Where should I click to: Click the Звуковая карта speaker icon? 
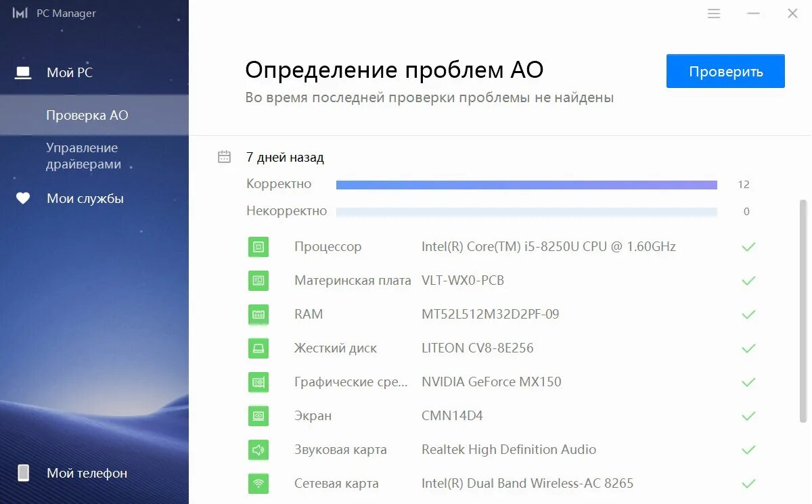(x=258, y=450)
